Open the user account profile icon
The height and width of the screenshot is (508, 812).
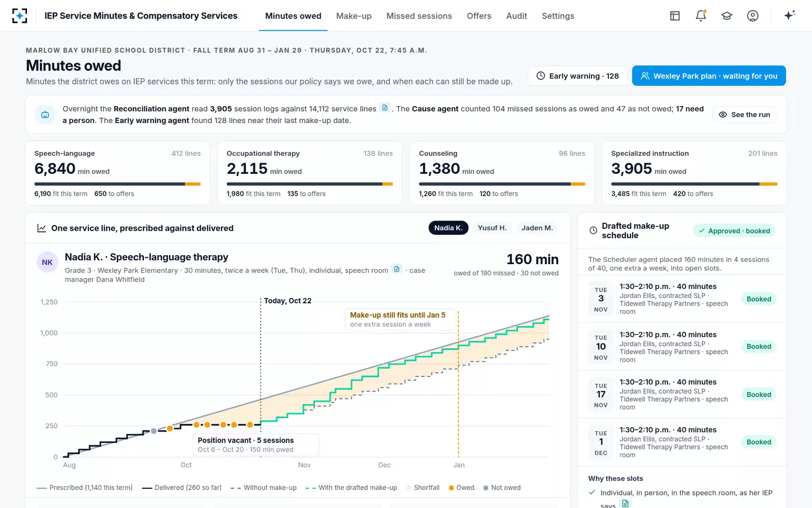pyautogui.click(x=753, y=16)
